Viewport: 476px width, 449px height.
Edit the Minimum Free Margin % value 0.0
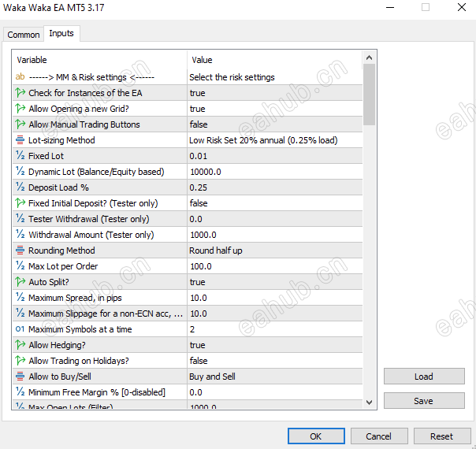[x=275, y=392]
